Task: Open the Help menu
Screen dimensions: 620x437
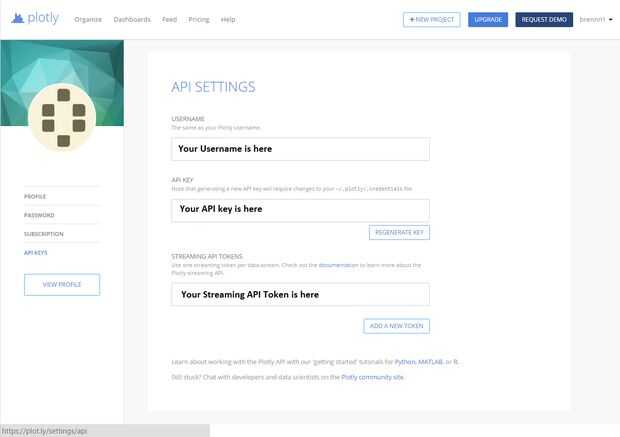Action: [228, 19]
